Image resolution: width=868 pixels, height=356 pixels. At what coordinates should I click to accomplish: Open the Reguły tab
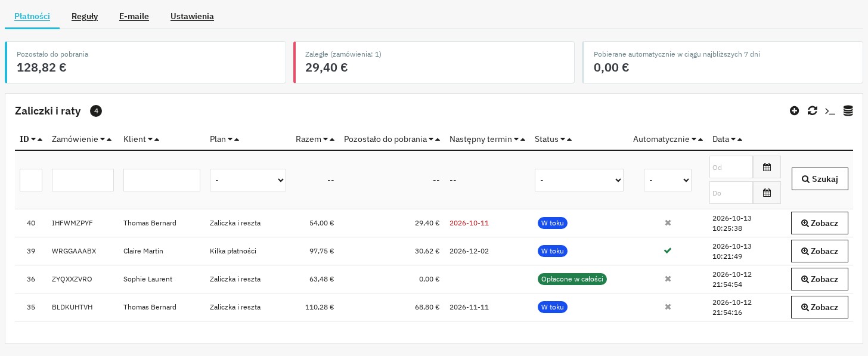(x=85, y=17)
